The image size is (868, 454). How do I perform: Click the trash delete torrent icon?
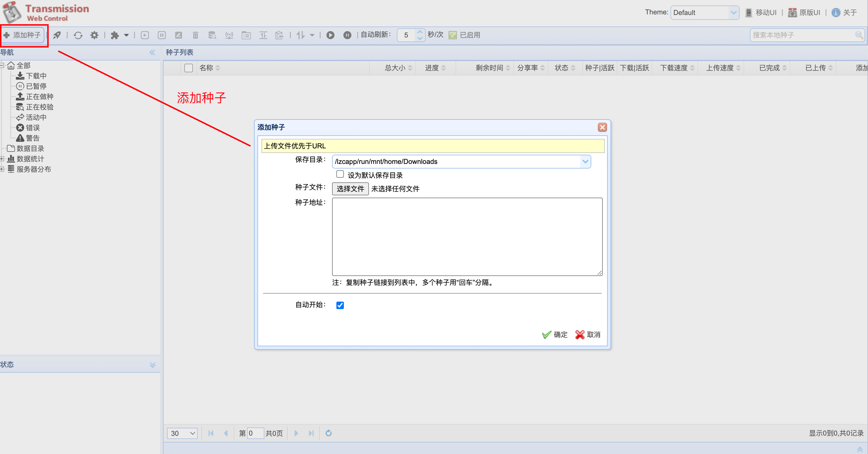coord(196,35)
